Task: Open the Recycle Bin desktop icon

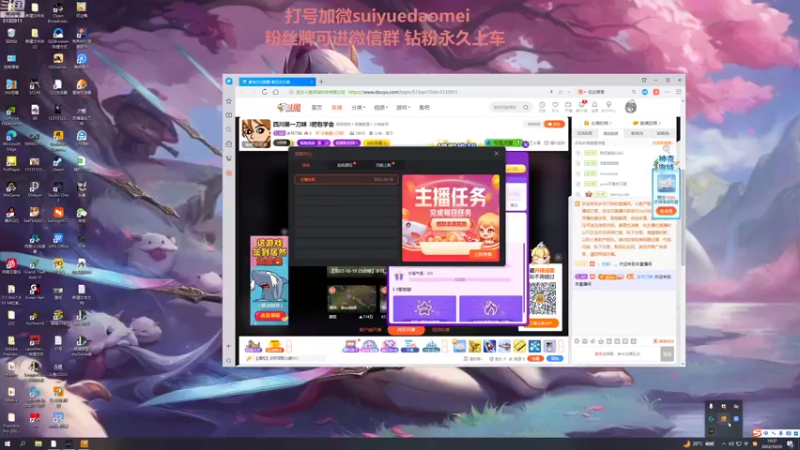Action: coord(11,37)
